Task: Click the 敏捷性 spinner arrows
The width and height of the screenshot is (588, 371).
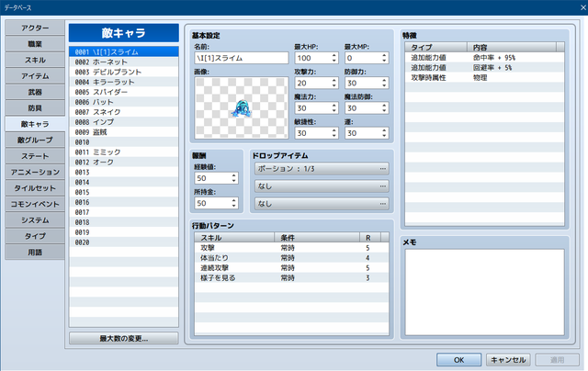Action: [334, 133]
